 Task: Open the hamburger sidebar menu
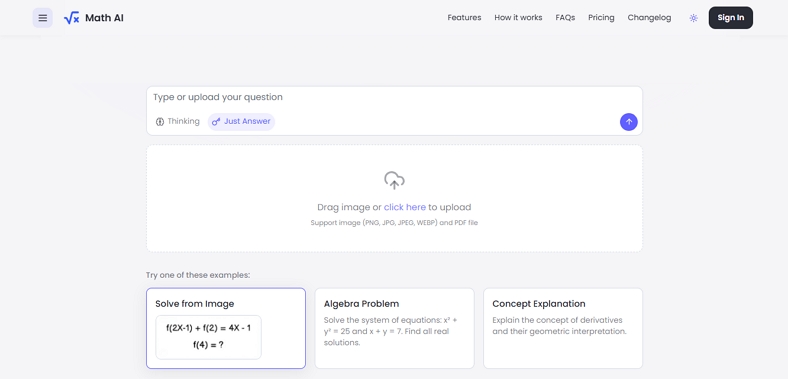tap(43, 18)
